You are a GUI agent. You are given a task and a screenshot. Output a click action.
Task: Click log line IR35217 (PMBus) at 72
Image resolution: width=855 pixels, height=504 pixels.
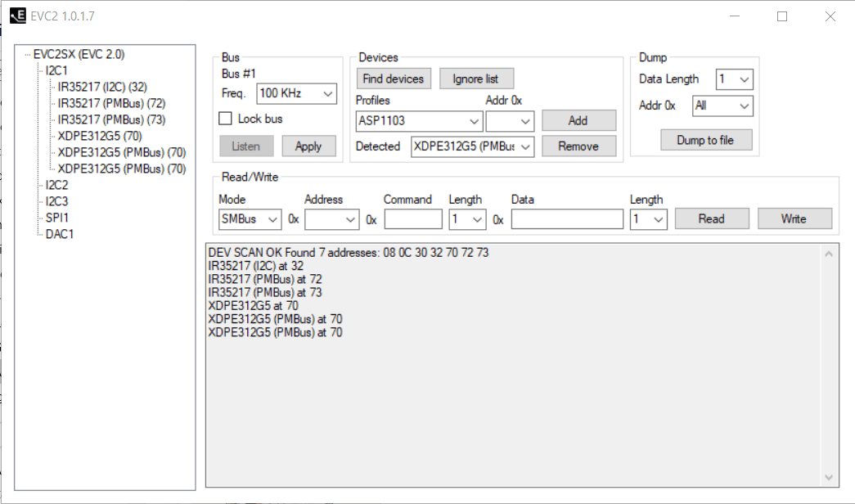click(x=265, y=279)
